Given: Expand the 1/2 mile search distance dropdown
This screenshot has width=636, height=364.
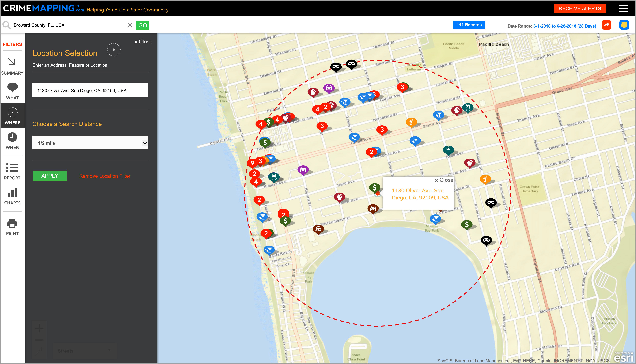Looking at the screenshot, I should click(x=90, y=143).
